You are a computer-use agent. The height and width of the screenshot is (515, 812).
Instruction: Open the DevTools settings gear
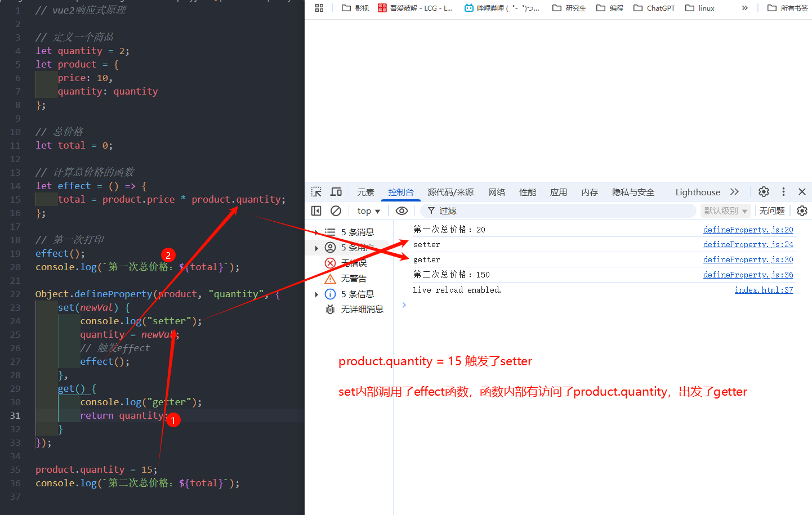[x=764, y=192]
